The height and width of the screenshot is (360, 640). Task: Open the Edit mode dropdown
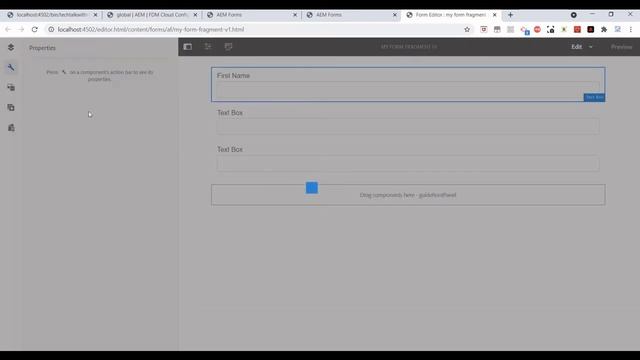click(x=582, y=47)
